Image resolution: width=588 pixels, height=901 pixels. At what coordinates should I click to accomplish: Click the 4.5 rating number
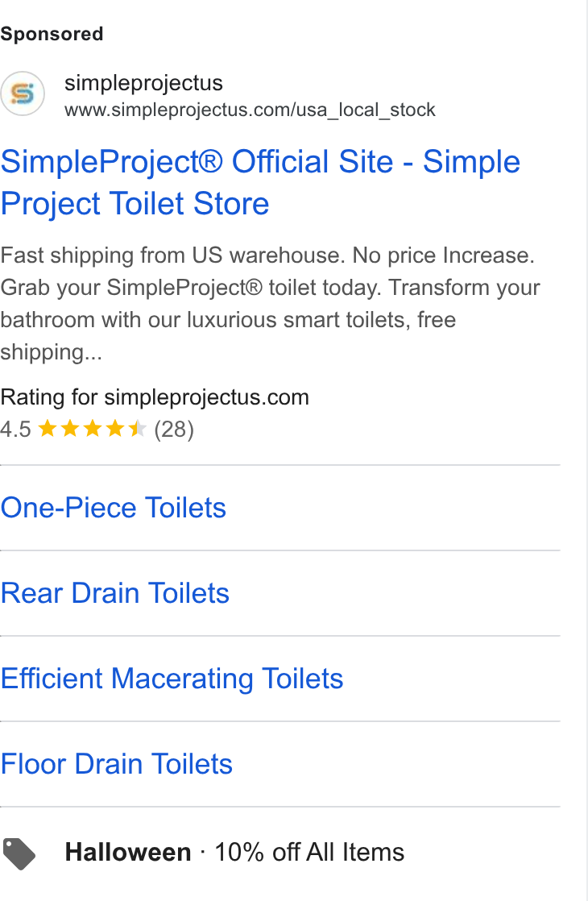[15, 430]
